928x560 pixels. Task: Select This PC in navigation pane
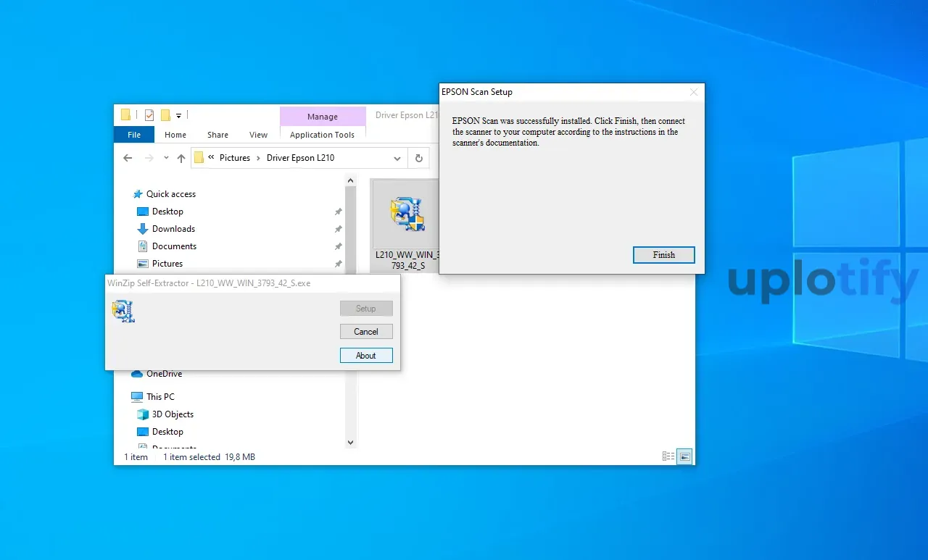(160, 397)
